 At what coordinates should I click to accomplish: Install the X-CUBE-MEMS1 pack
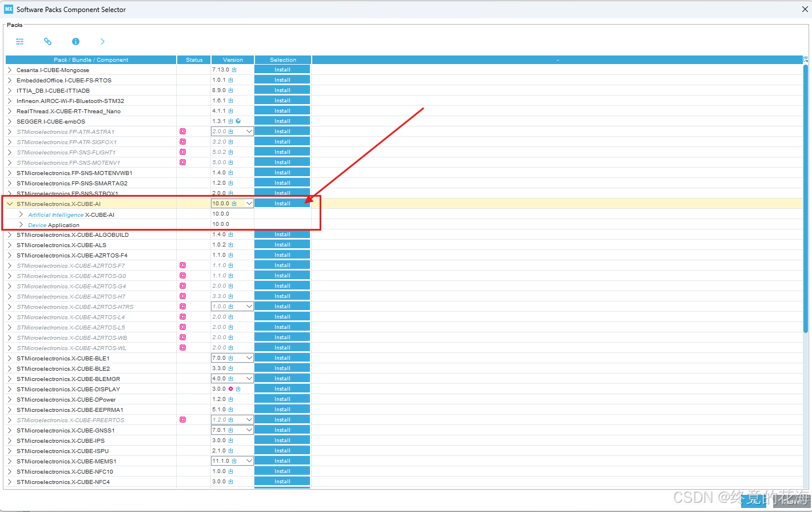pos(282,461)
